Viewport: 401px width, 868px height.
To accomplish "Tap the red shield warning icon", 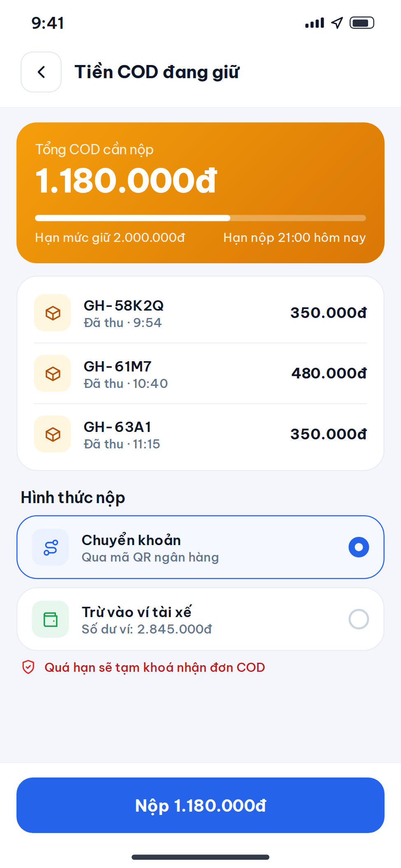I will (28, 667).
